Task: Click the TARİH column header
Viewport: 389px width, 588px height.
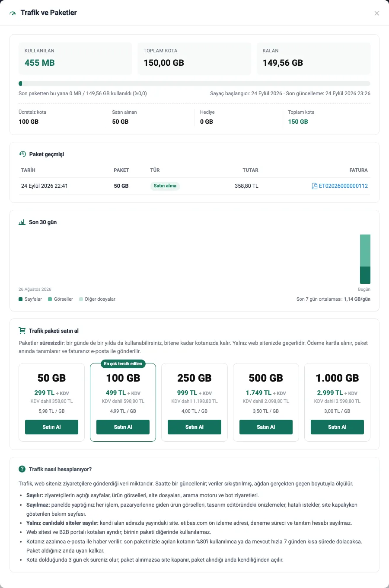Action: (28, 170)
